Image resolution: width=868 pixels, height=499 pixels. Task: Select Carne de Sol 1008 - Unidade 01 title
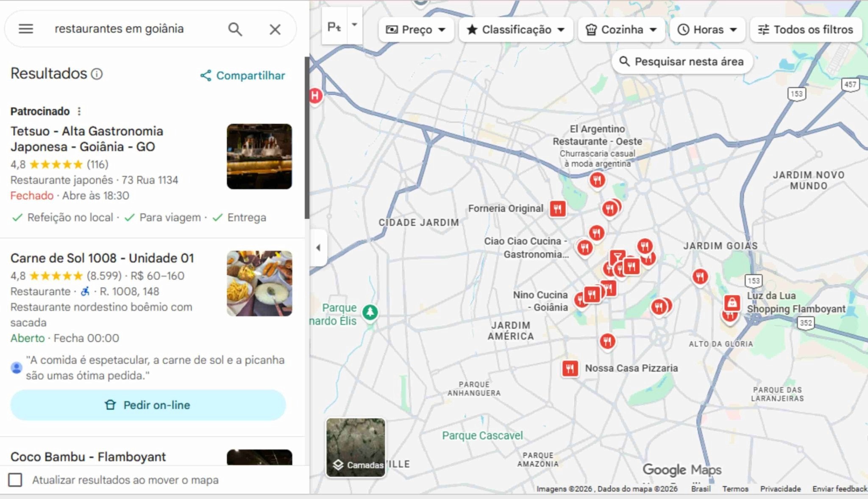click(x=102, y=258)
